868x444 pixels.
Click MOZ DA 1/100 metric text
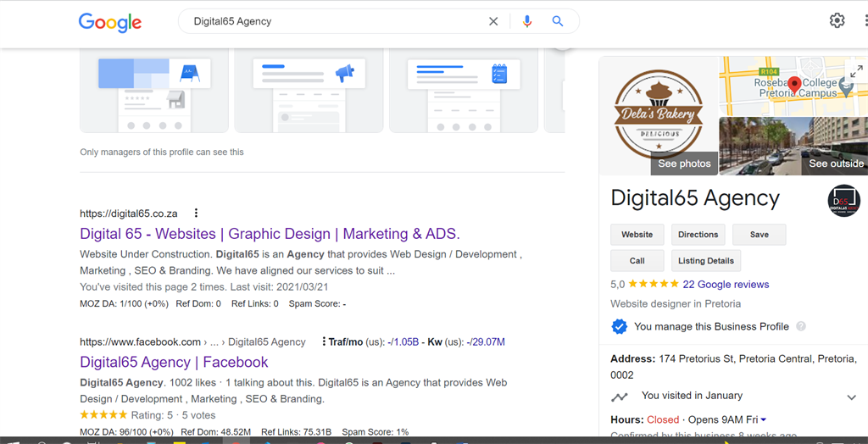click(124, 303)
